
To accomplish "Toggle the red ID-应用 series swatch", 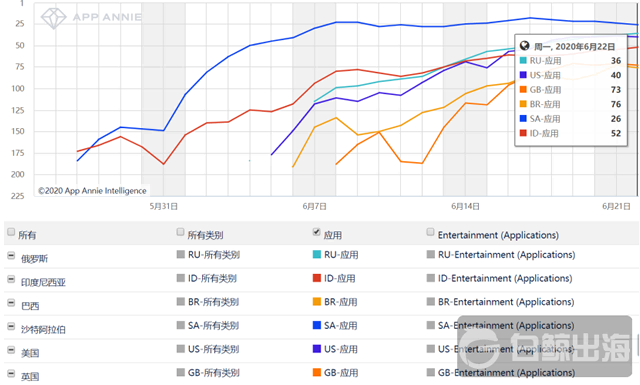I will (317, 278).
